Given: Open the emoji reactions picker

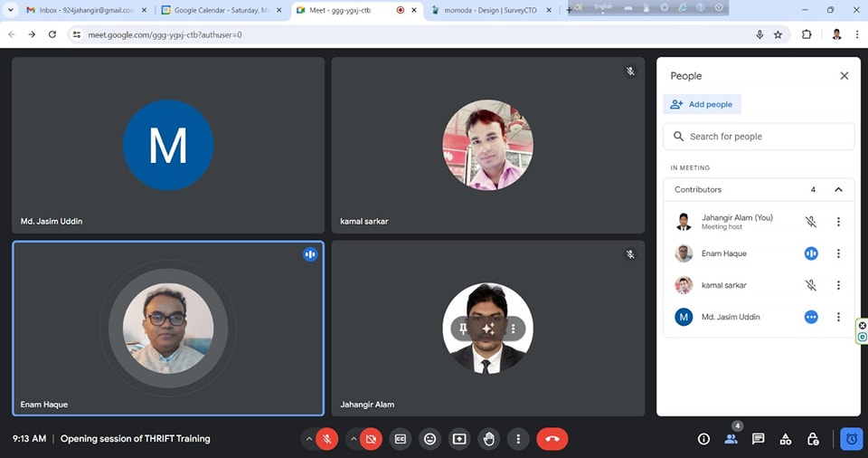Looking at the screenshot, I should point(429,439).
